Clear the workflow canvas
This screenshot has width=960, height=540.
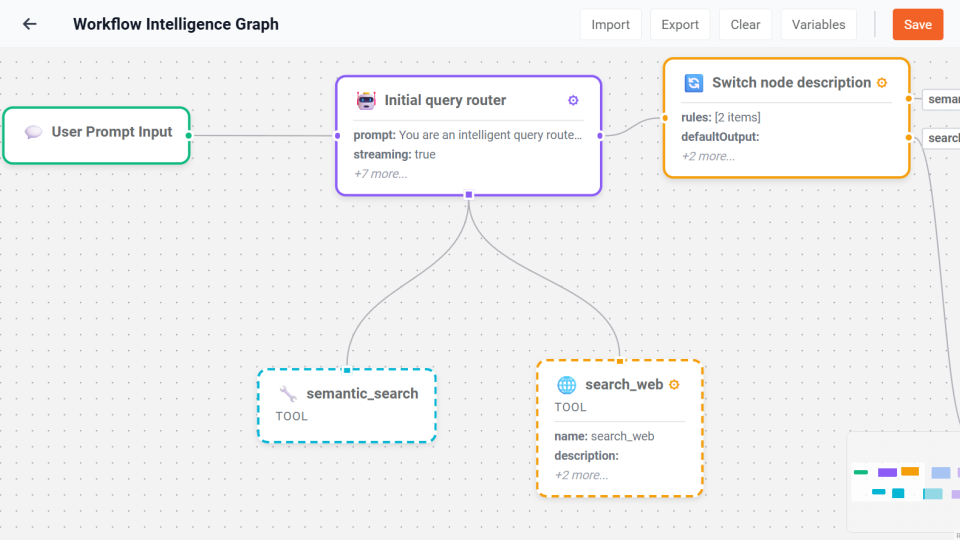pyautogui.click(x=745, y=25)
